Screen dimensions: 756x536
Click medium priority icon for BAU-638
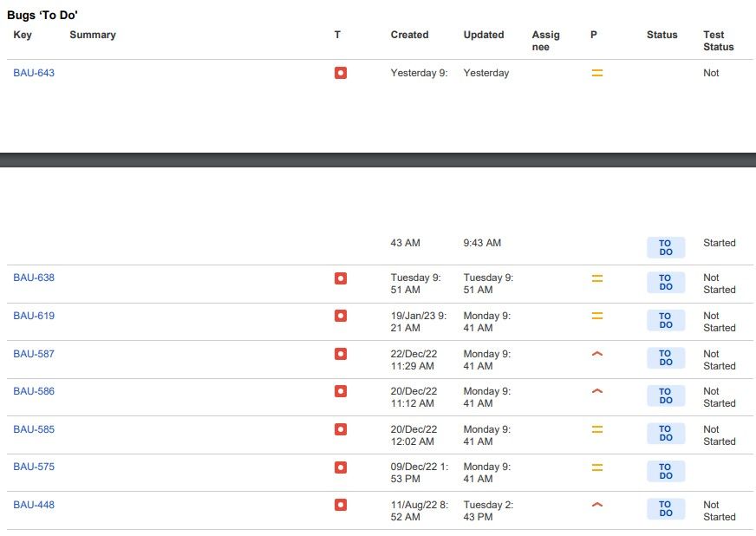pos(596,278)
